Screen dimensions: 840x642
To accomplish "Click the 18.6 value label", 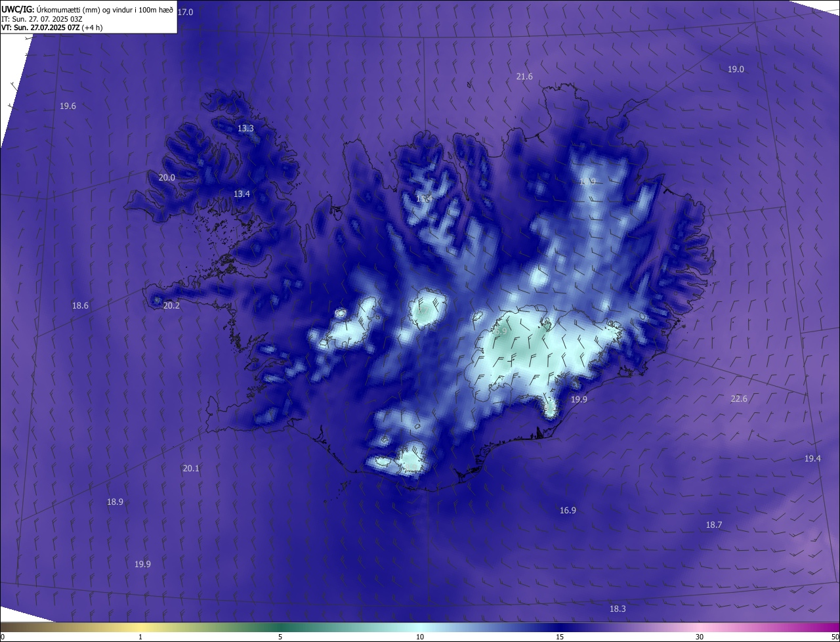I will [x=80, y=306].
